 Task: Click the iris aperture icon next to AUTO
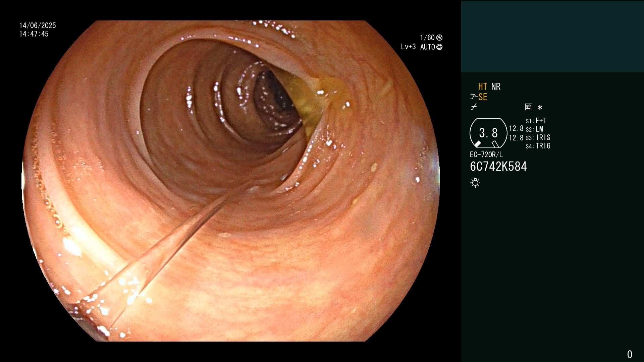pos(439,47)
